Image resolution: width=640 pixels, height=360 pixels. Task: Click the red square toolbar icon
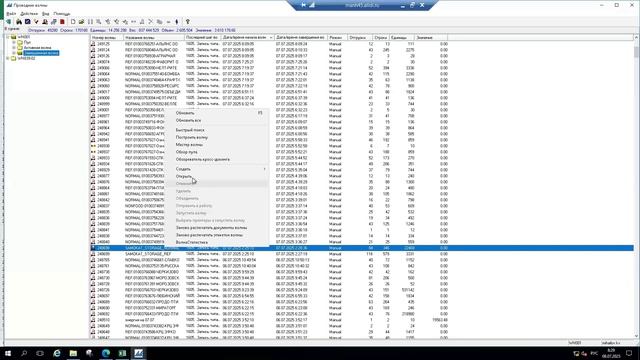(62, 22)
